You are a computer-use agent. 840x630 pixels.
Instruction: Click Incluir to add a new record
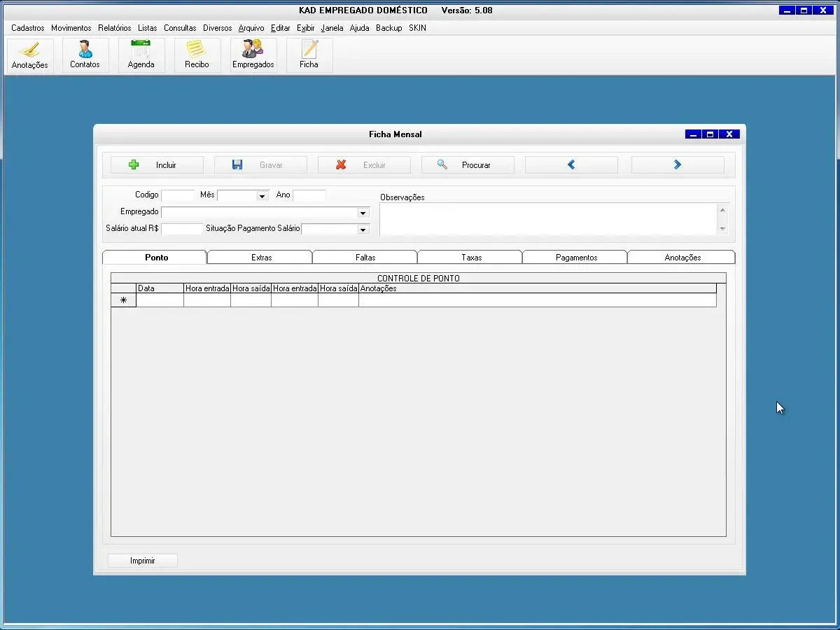157,165
